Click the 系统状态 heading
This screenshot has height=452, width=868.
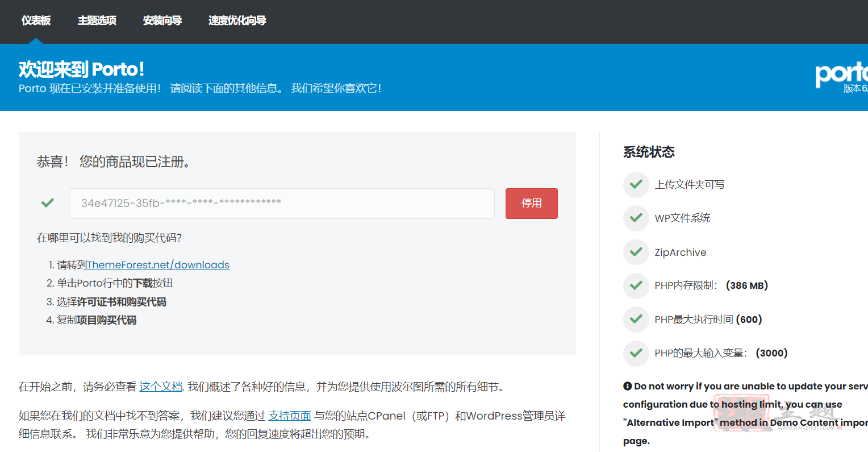pyautogui.click(x=649, y=152)
